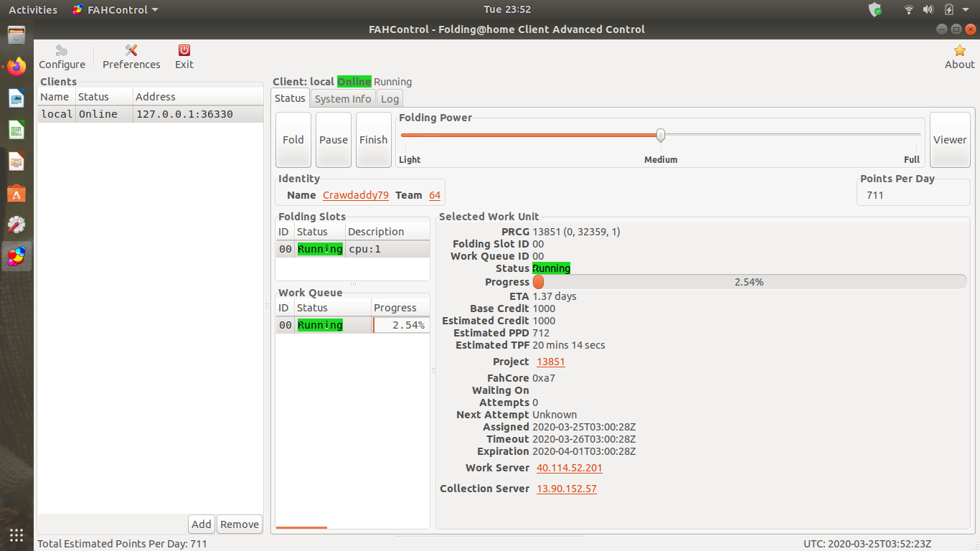Open LibreOffice Writer from the dock
This screenshot has height=551, width=980.
[x=17, y=98]
